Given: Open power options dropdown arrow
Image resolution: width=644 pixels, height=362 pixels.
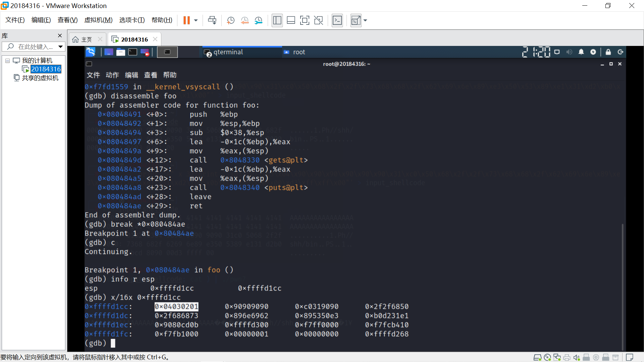Looking at the screenshot, I should click(x=196, y=20).
